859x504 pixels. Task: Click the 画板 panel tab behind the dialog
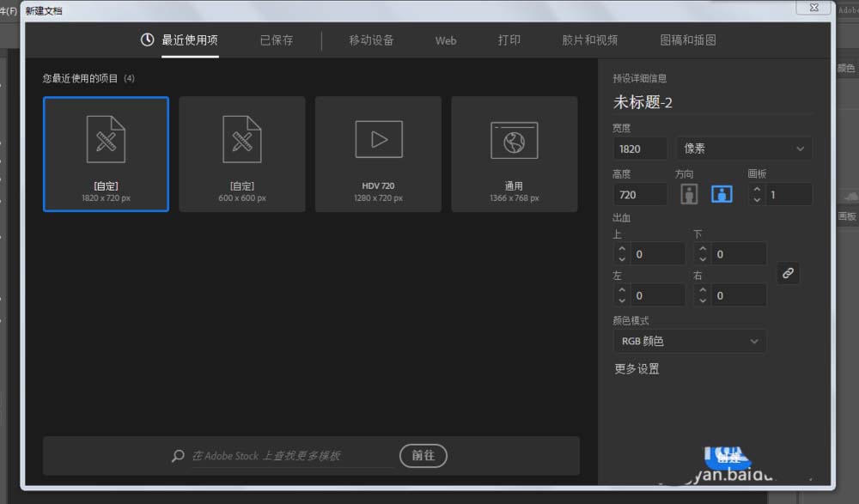pyautogui.click(x=847, y=216)
